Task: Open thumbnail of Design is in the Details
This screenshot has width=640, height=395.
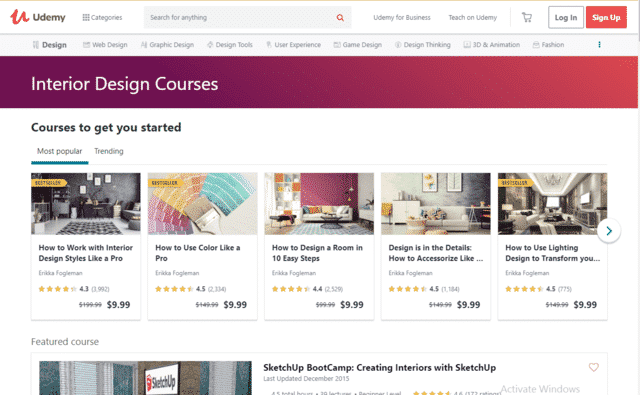Action: [436, 204]
